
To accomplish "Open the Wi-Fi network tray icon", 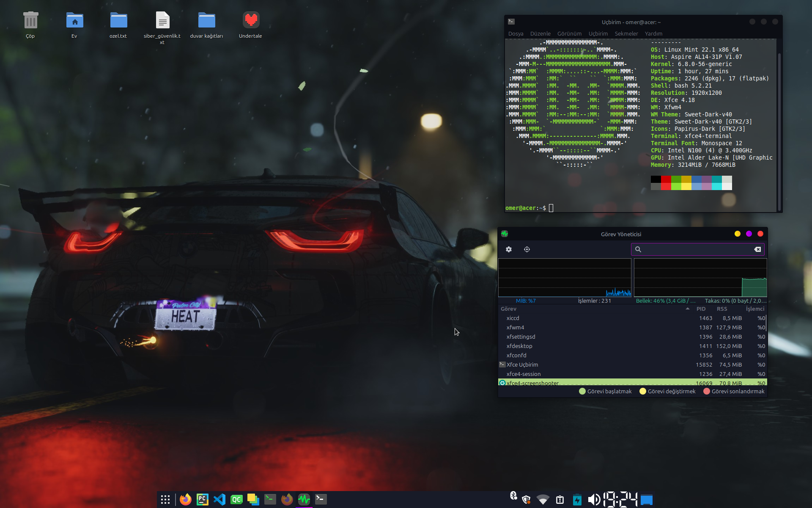I will (543, 500).
